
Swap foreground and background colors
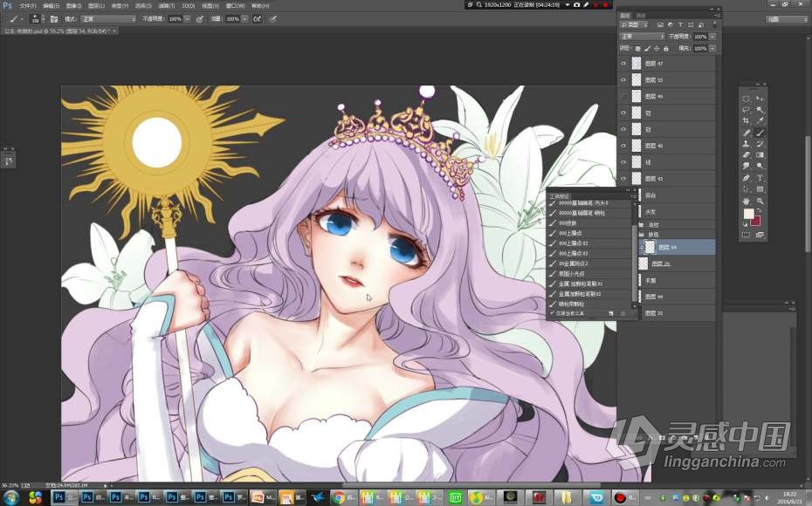click(759, 210)
